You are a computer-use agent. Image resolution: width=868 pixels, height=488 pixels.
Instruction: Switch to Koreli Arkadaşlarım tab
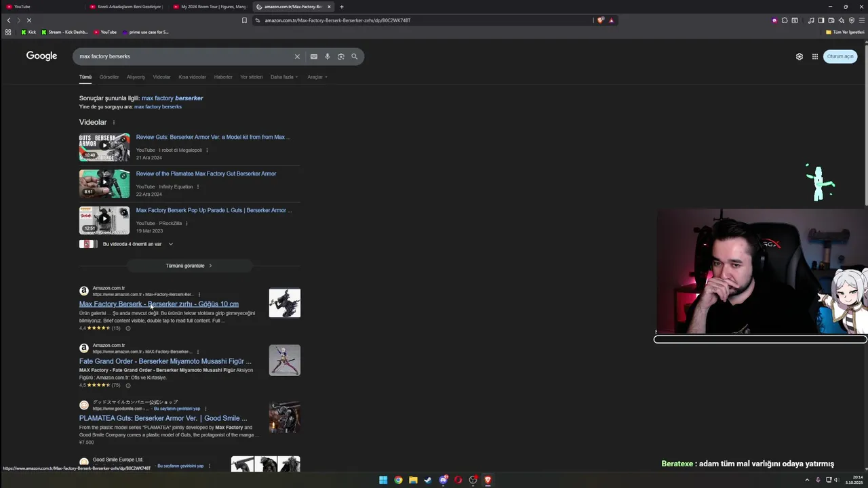pos(125,7)
